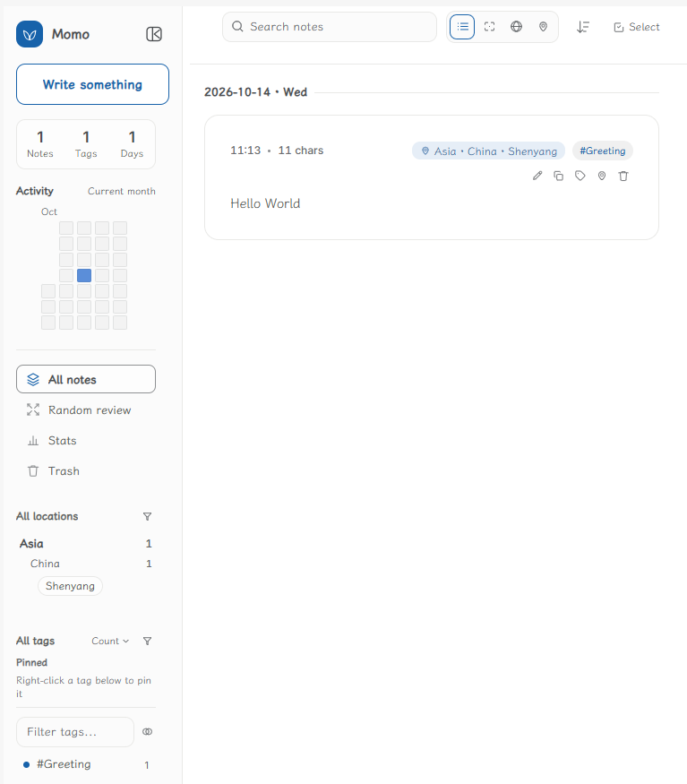Viewport: 687px width, 784px height.
Task: Open the globe map view
Action: [x=516, y=27]
